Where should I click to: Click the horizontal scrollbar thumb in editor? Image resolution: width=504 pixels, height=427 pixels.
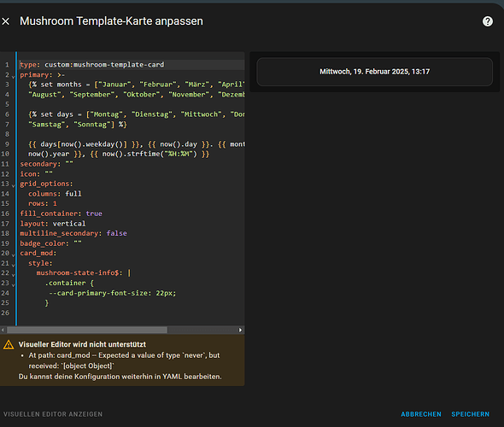[87, 330]
